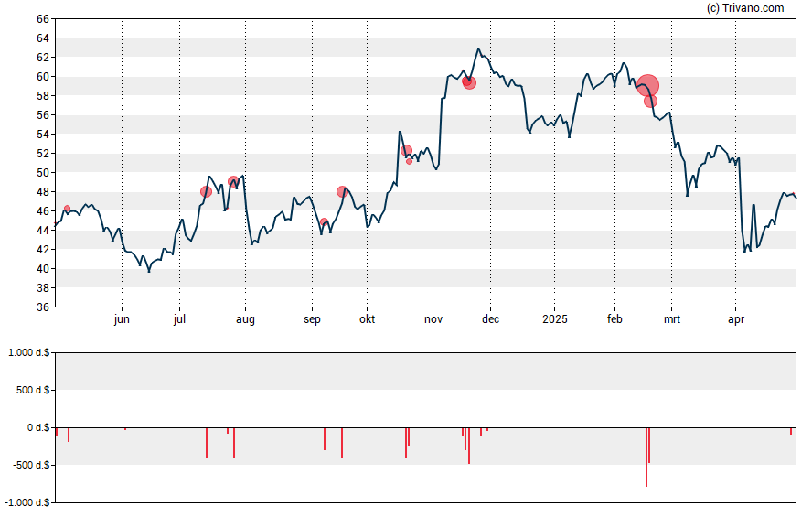Click the largest red bubble in February

tap(647, 85)
